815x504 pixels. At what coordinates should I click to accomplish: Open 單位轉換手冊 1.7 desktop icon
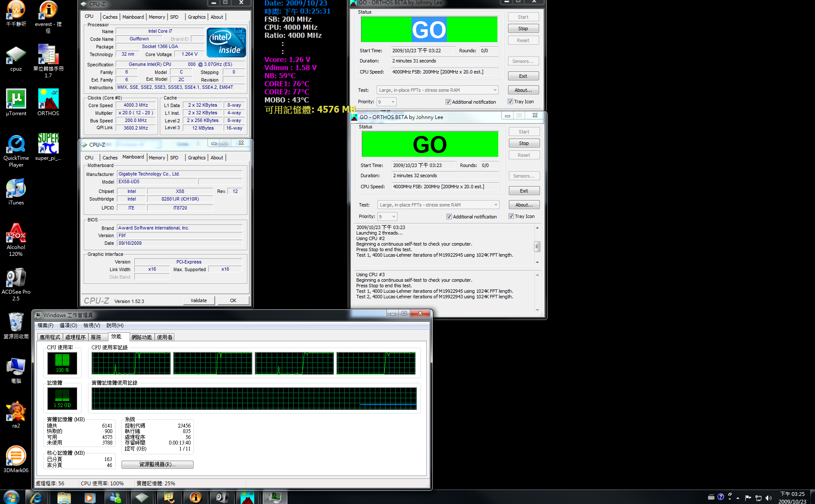point(48,61)
